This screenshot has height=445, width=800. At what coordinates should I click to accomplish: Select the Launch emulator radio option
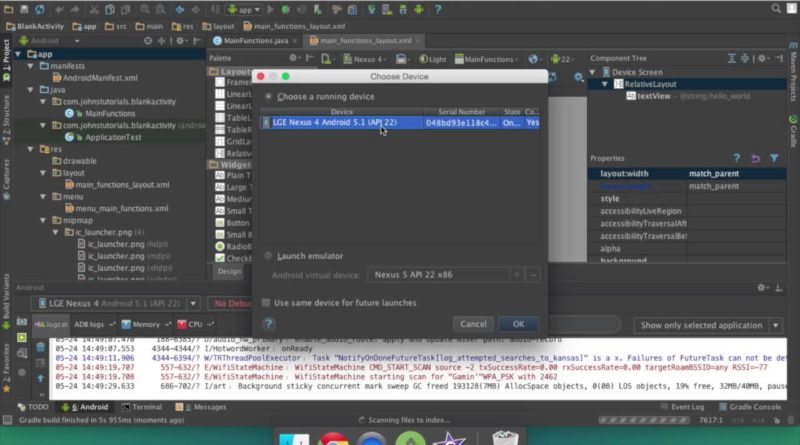pyautogui.click(x=268, y=256)
